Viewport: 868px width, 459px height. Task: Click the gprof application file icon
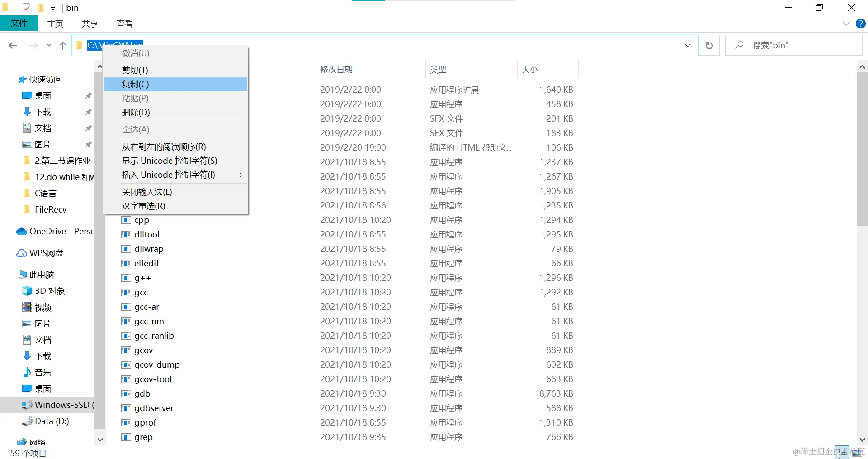click(126, 422)
